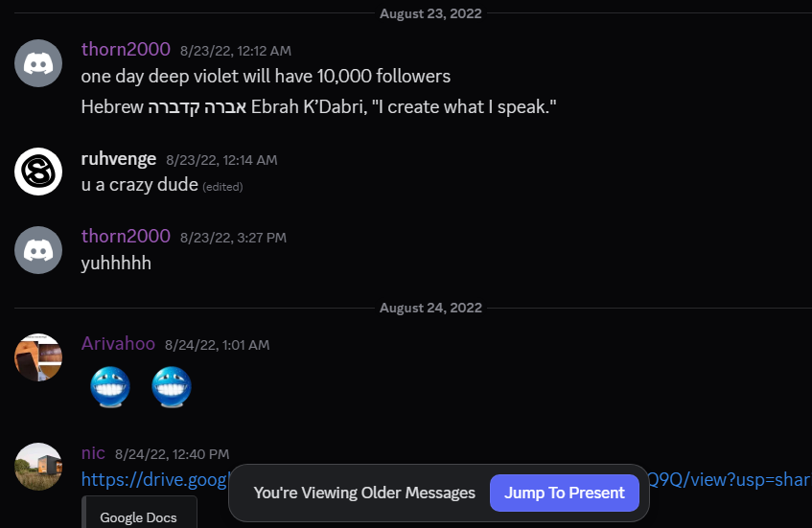
Task: Open the Google Docs embed card
Action: point(139,513)
